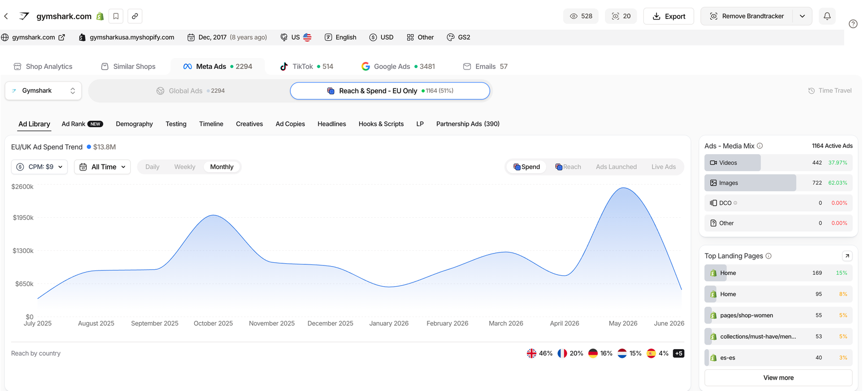Click the France flag 20% reach
868x391 pixels.
[570, 354]
